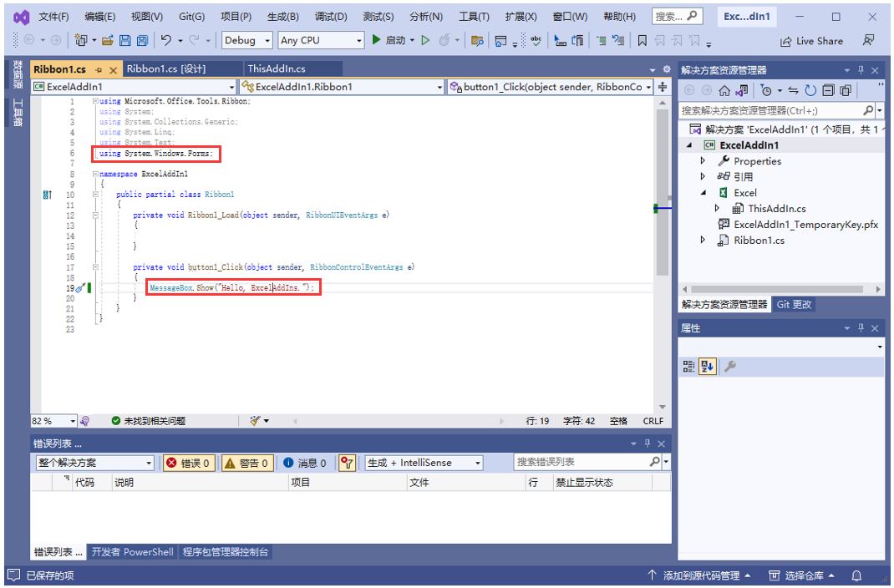The height and width of the screenshot is (588, 894).
Task: Click Undo arrow icon in toolbar
Action: 166,40
